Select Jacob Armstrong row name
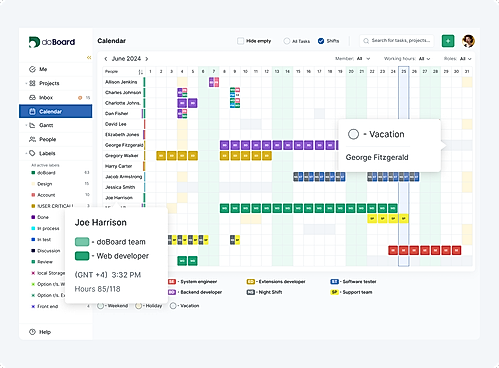 click(124, 177)
